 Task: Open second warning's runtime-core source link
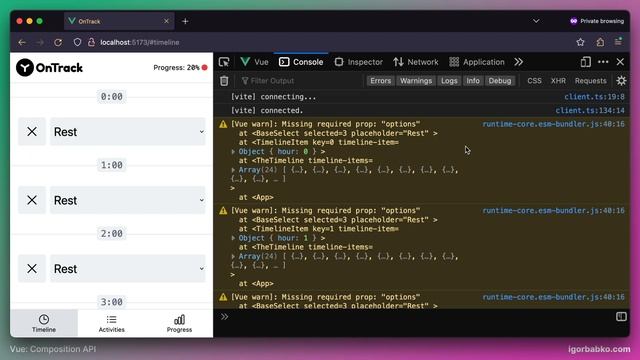pyautogui.click(x=553, y=210)
